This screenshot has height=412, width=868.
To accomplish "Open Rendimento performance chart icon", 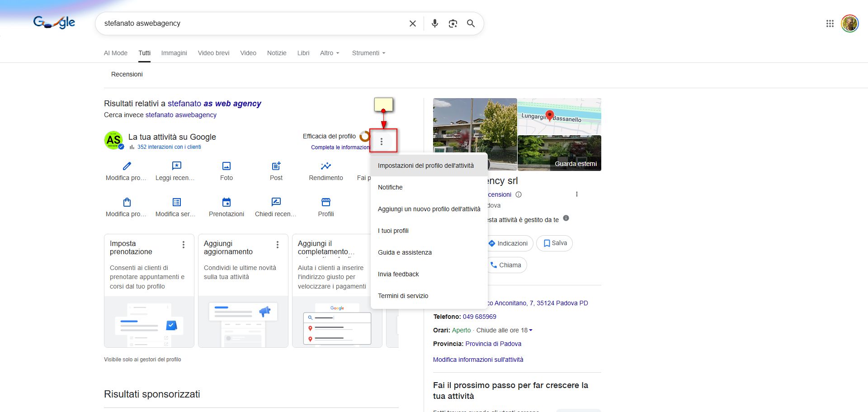I will pyautogui.click(x=325, y=166).
